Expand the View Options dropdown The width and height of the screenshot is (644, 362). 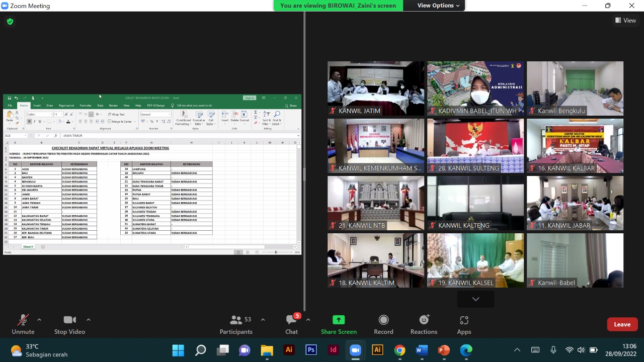click(438, 6)
